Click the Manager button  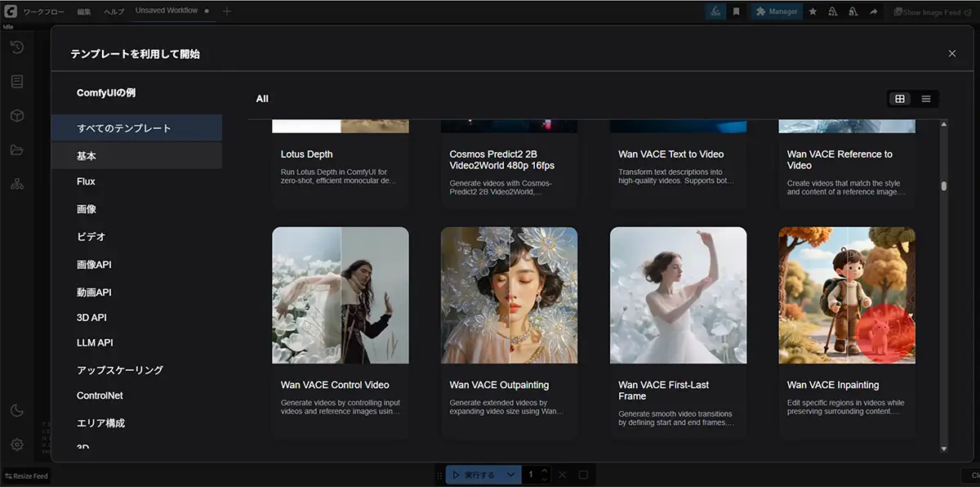point(776,11)
